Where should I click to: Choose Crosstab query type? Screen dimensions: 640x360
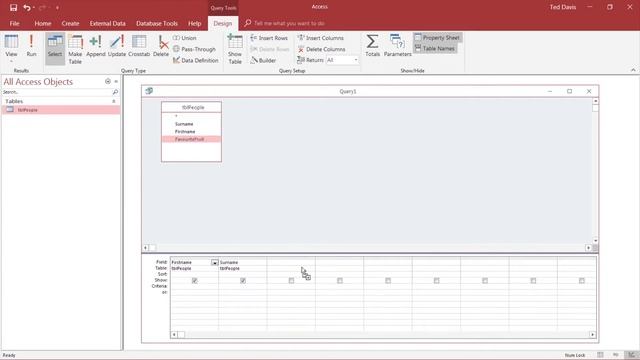coord(139,46)
